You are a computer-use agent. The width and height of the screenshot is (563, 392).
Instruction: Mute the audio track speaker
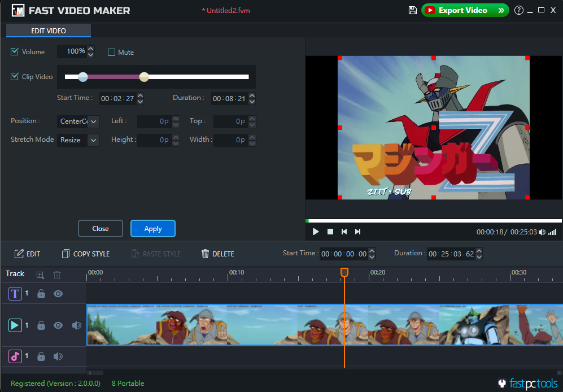58,356
